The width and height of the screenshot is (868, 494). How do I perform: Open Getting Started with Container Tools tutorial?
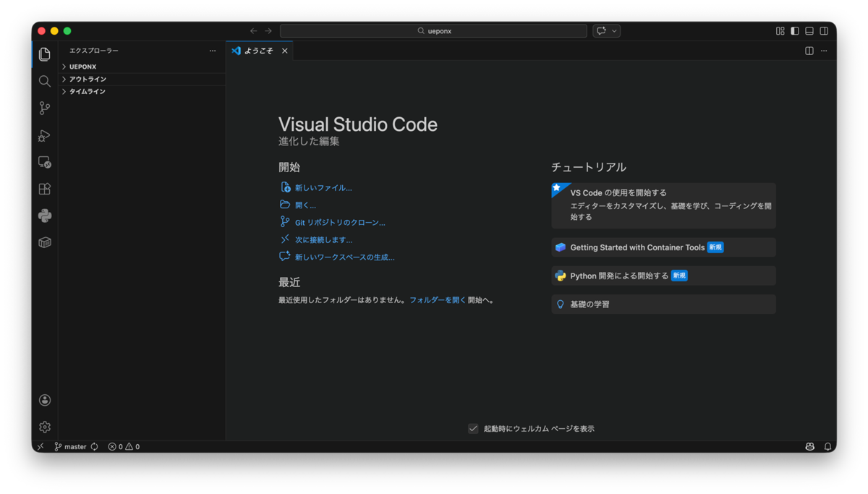tap(663, 247)
